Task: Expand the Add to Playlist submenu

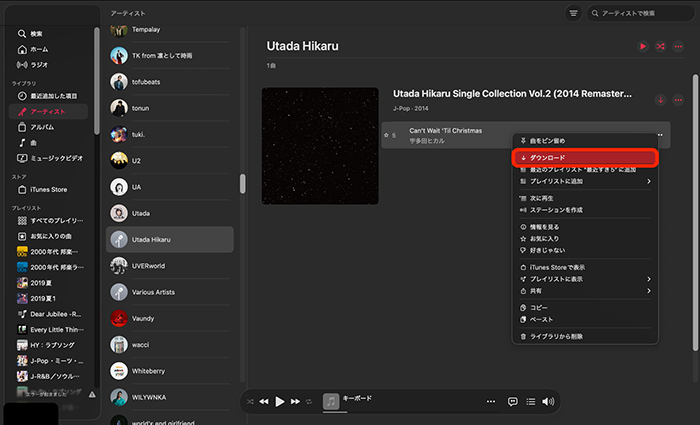Action: point(585,181)
